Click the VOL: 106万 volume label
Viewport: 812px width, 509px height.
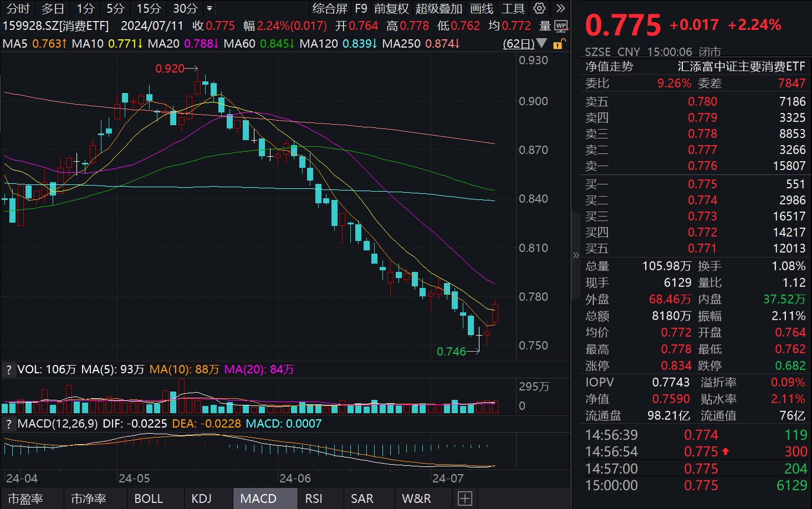click(47, 369)
